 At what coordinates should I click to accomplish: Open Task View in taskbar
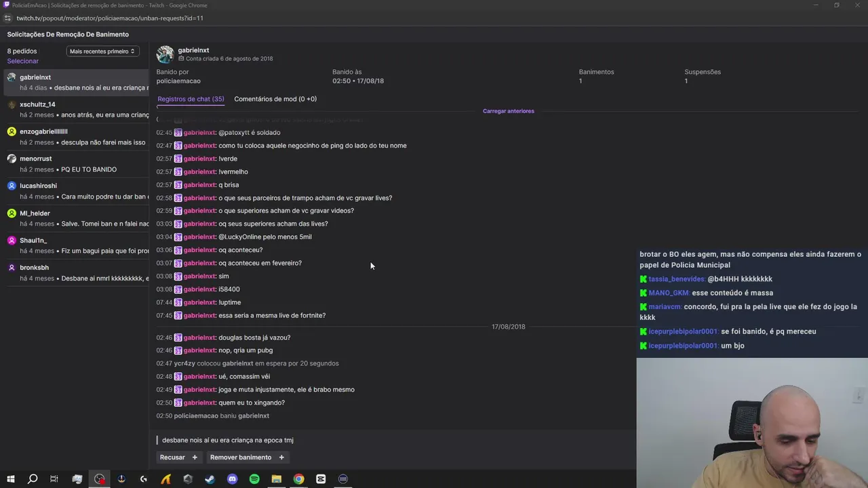pos(54,479)
